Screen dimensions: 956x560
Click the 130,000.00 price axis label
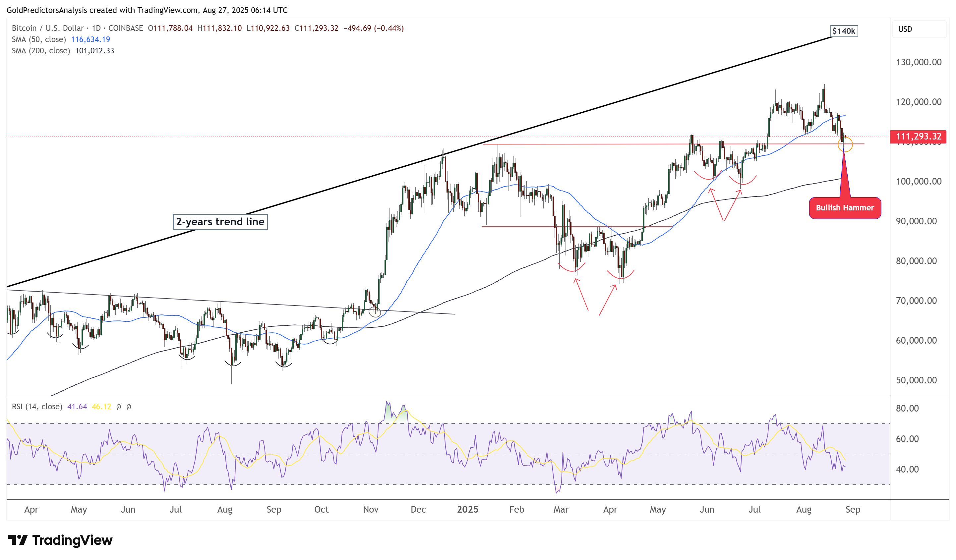tap(918, 62)
